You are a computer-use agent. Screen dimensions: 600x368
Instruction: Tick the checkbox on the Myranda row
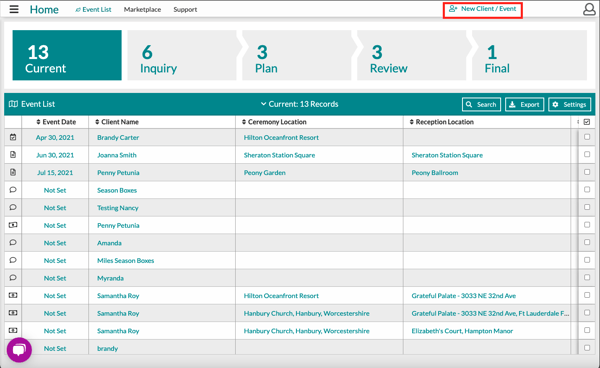pos(587,278)
